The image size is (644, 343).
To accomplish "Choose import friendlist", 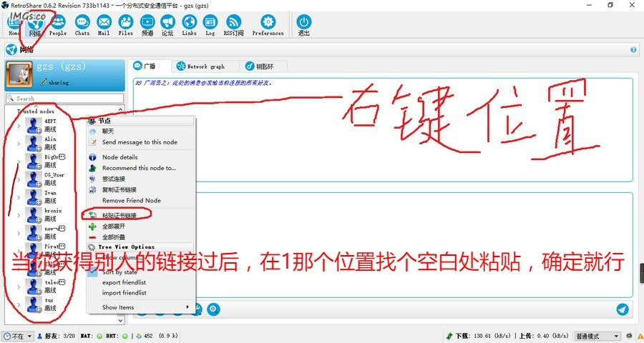I will tap(140, 293).
